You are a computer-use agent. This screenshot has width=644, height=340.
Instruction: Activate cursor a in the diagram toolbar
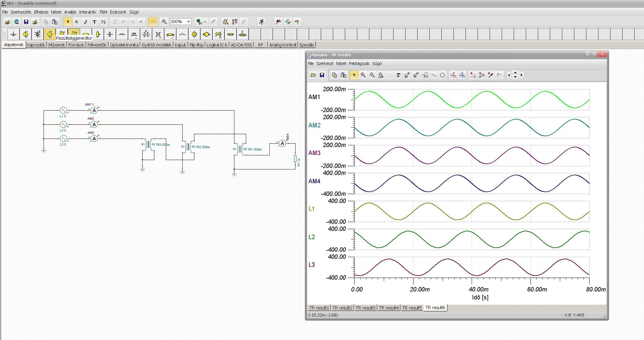coord(453,75)
